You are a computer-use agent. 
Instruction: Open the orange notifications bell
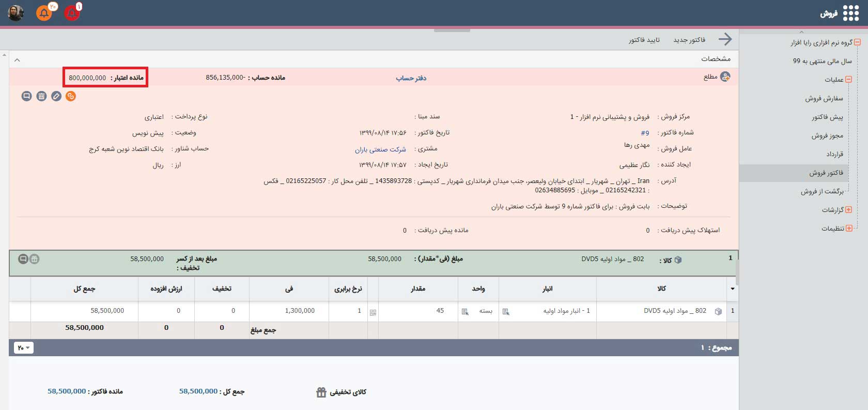(x=44, y=13)
